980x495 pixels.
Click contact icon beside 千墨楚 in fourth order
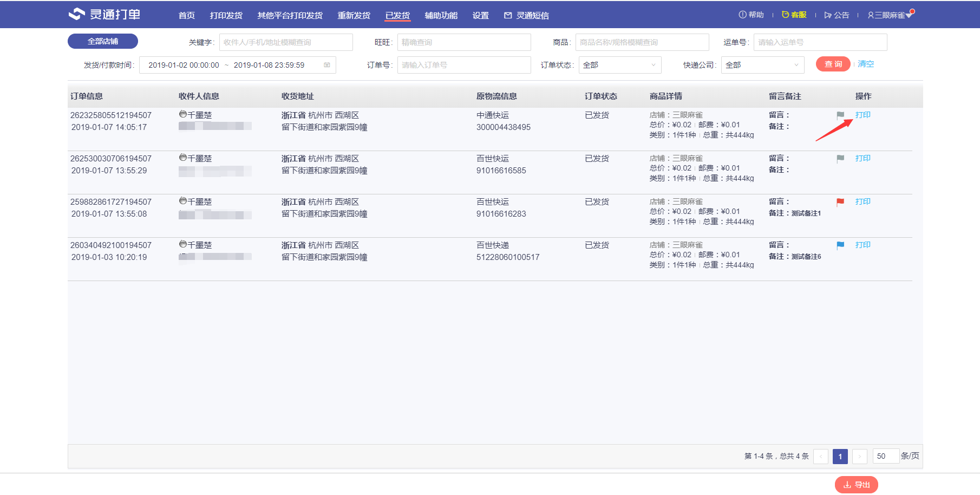click(x=183, y=244)
